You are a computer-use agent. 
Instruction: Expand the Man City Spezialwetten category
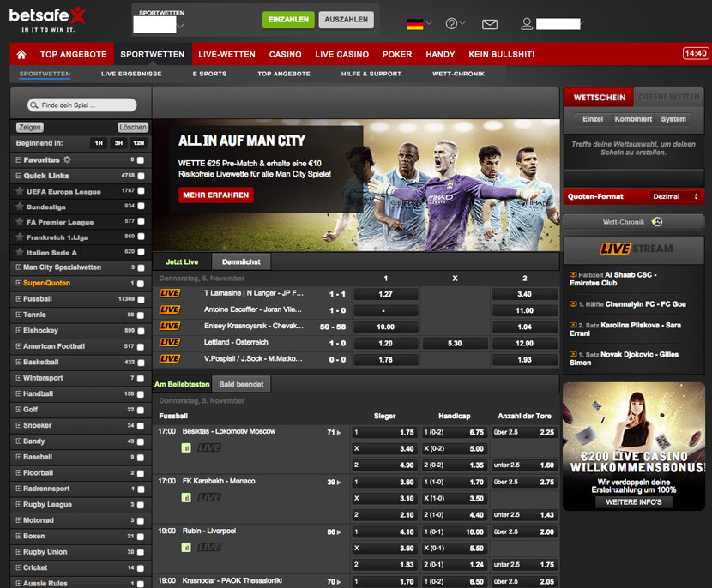coord(19,267)
